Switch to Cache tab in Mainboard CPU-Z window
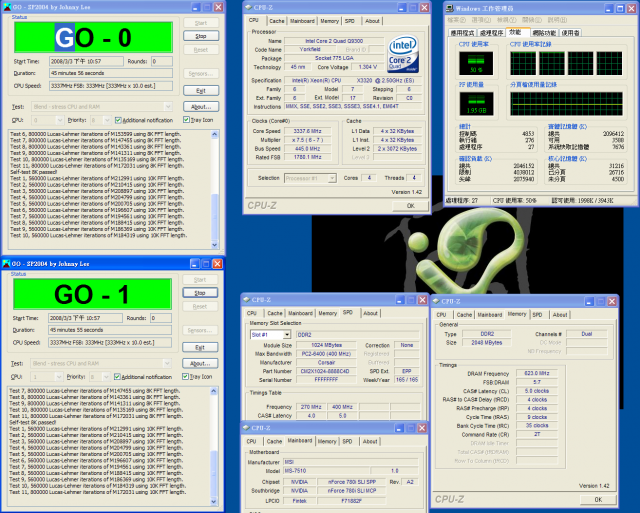This screenshot has height=513, width=640. (x=274, y=441)
